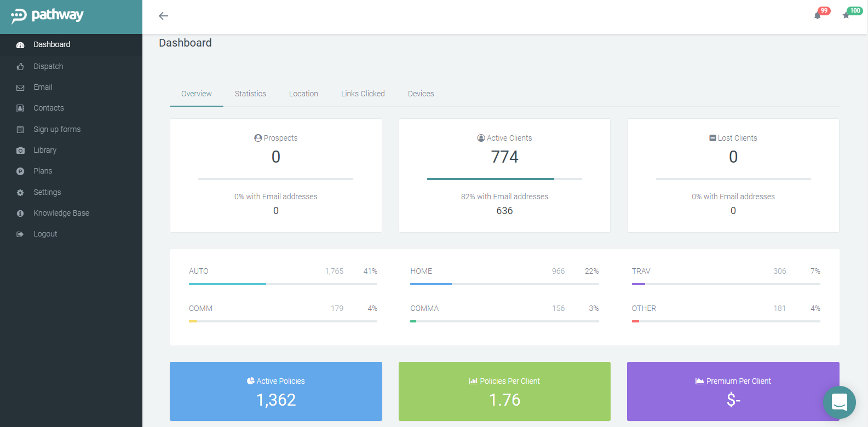Click the Active Policies blue card
The width and height of the screenshot is (868, 427).
click(276, 391)
